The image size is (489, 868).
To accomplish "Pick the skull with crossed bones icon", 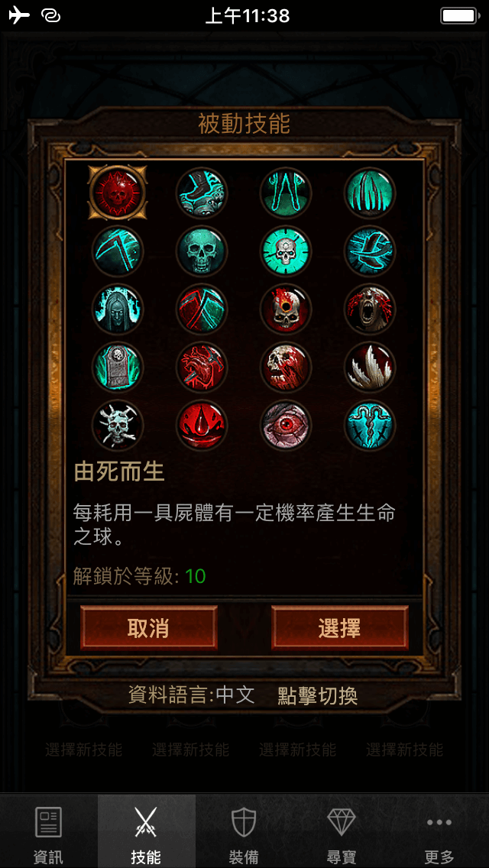I will pos(118,426).
